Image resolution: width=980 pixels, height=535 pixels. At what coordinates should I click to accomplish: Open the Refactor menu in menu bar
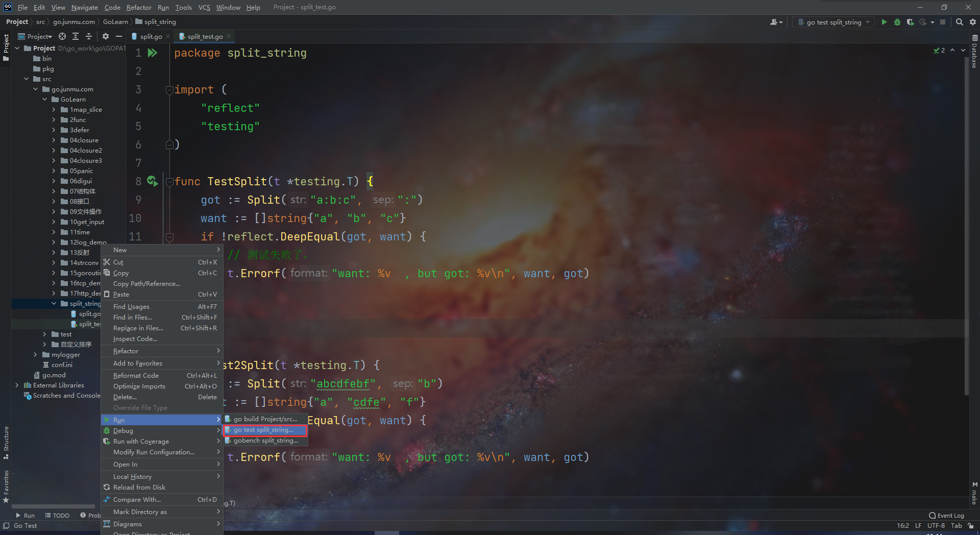point(139,7)
